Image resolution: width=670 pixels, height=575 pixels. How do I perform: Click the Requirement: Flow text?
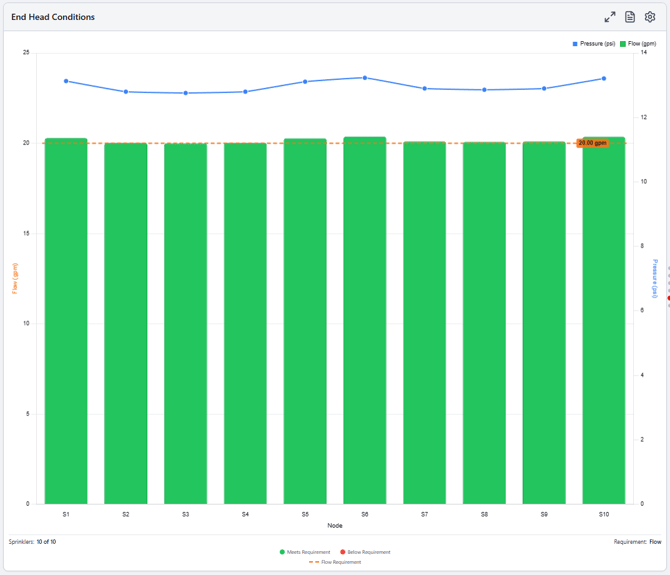coord(638,542)
